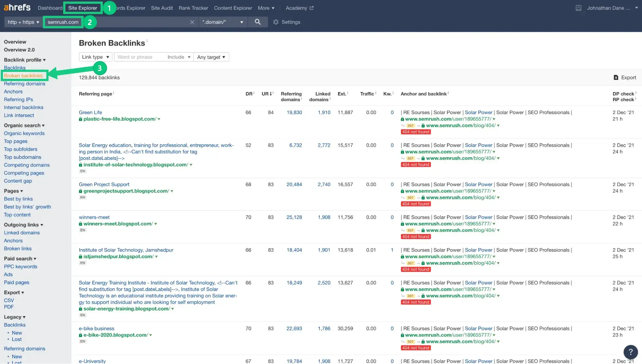This screenshot has width=642, height=364.
Task: Select Broken backlinks in sidebar
Action: pyautogui.click(x=23, y=76)
